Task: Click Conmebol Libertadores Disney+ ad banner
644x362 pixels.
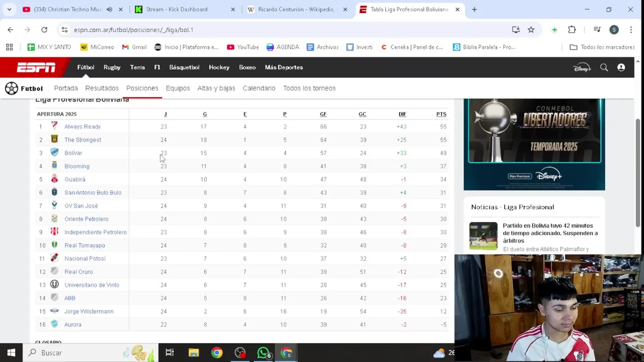Action: [534, 144]
